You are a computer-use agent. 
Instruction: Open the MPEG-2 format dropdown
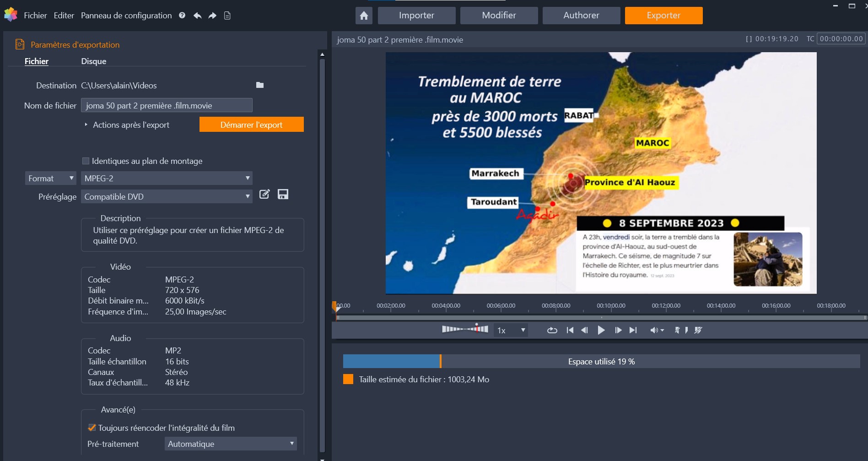167,178
